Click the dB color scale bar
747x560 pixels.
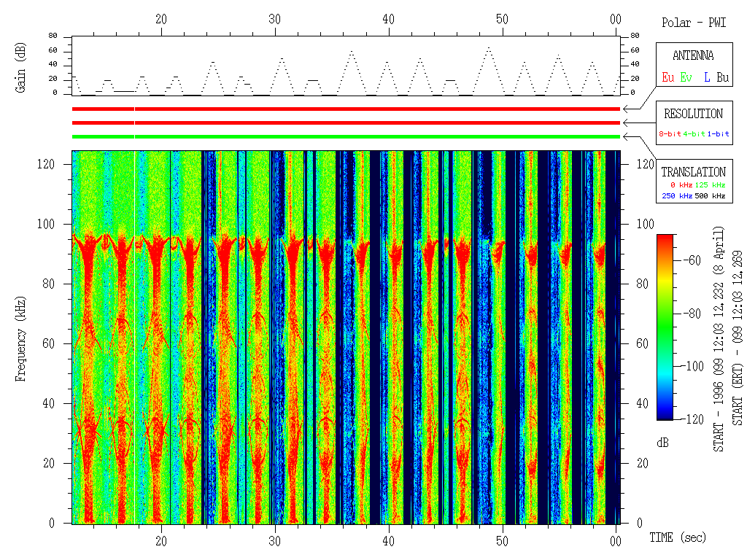pos(665,327)
